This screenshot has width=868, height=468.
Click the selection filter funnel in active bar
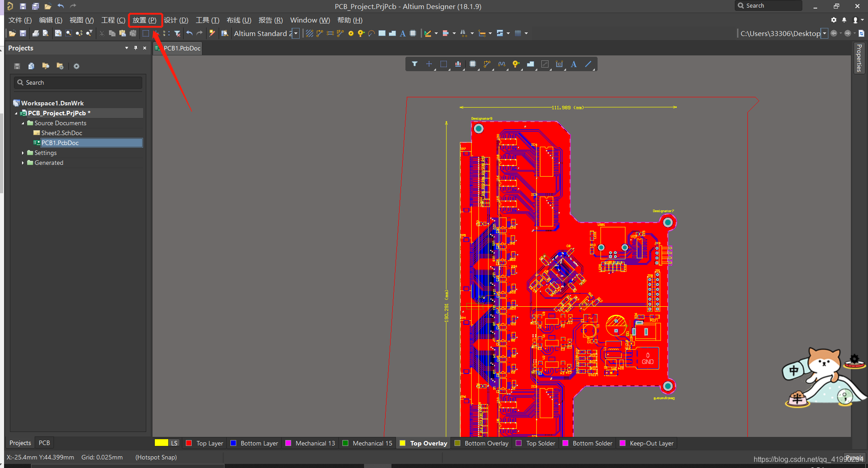coord(414,64)
